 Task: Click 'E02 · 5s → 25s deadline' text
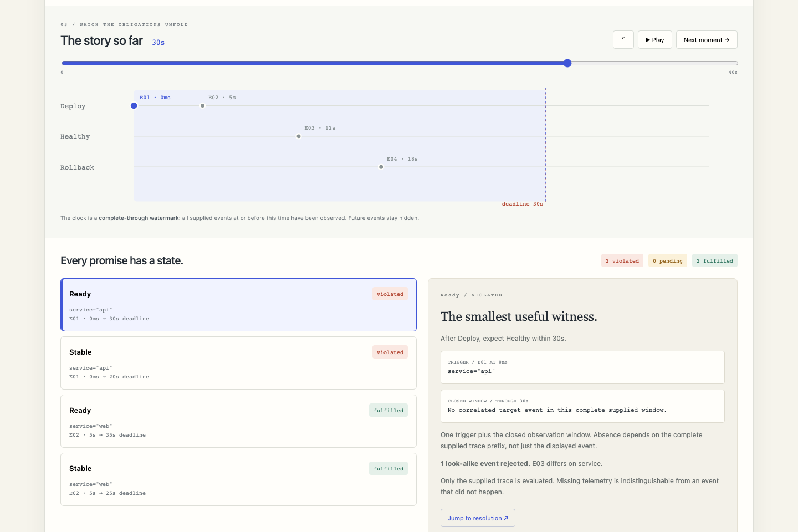pos(108,493)
